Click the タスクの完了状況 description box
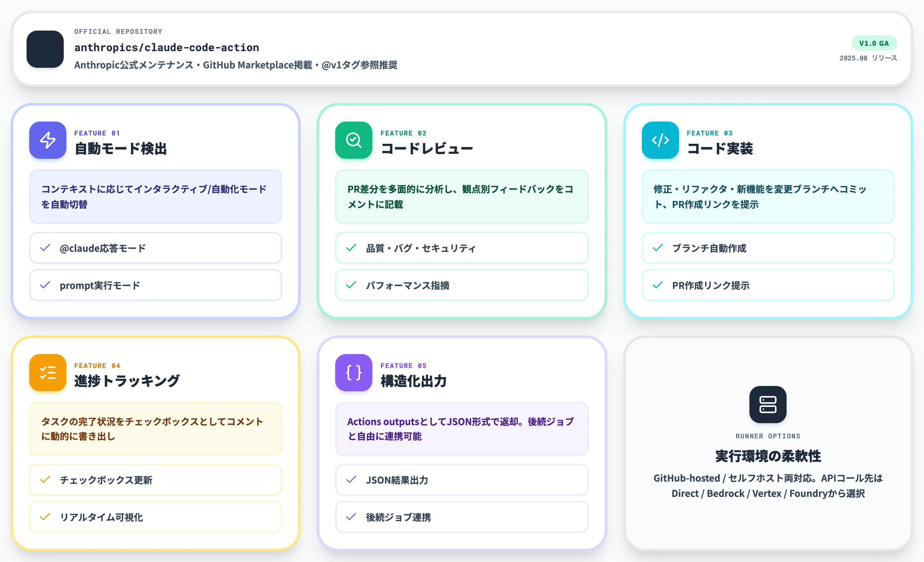 coord(156,429)
